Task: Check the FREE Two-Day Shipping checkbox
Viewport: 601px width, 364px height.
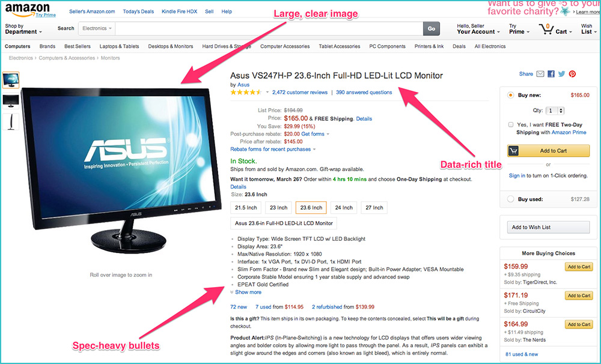Action: 510,124
